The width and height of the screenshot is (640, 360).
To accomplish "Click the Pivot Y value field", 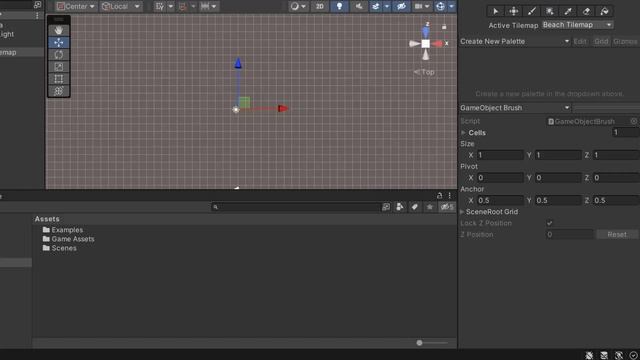I will pos(558,178).
